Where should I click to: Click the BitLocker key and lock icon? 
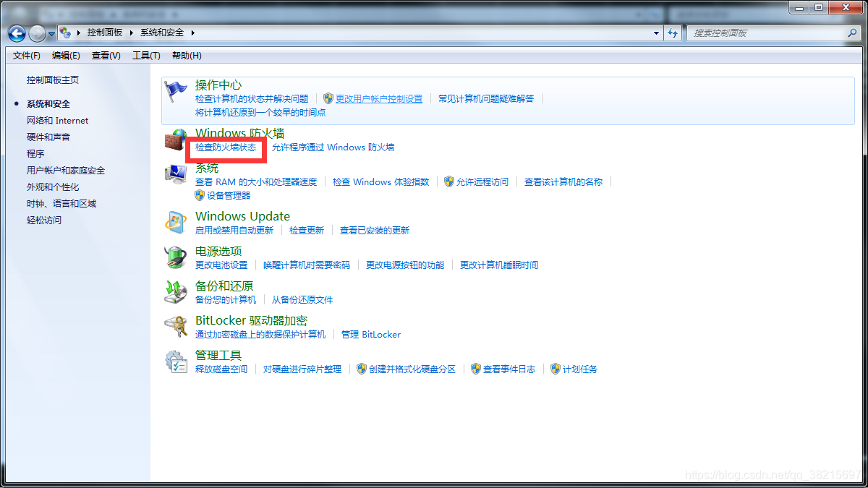pyautogui.click(x=176, y=327)
